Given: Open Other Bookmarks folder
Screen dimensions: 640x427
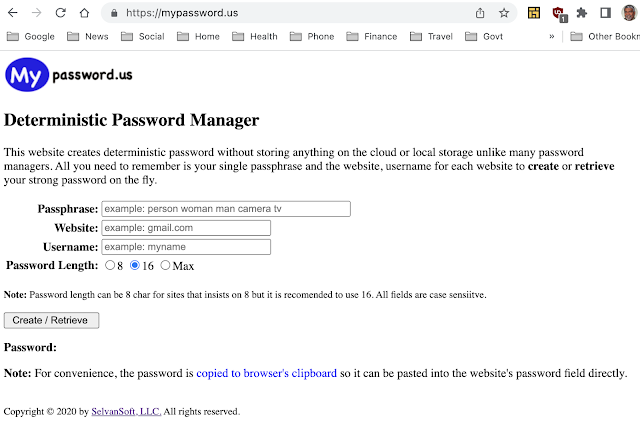Looking at the screenshot, I should (605, 36).
